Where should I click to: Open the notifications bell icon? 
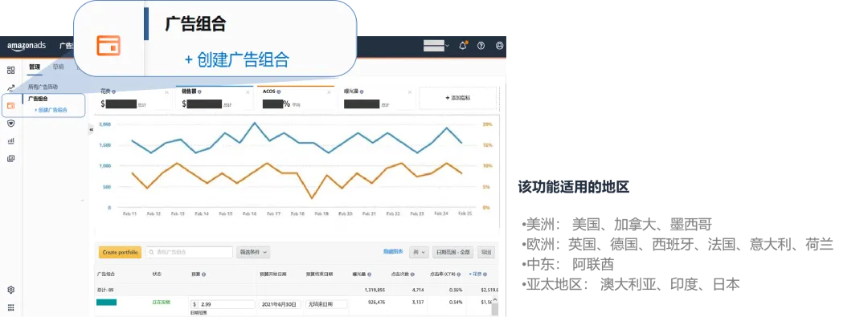click(463, 46)
